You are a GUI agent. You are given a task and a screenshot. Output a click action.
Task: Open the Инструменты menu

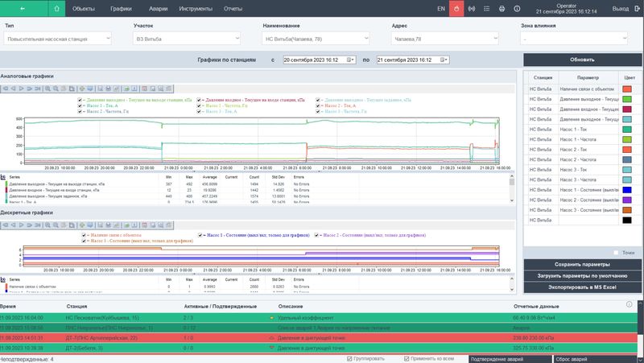click(x=196, y=9)
